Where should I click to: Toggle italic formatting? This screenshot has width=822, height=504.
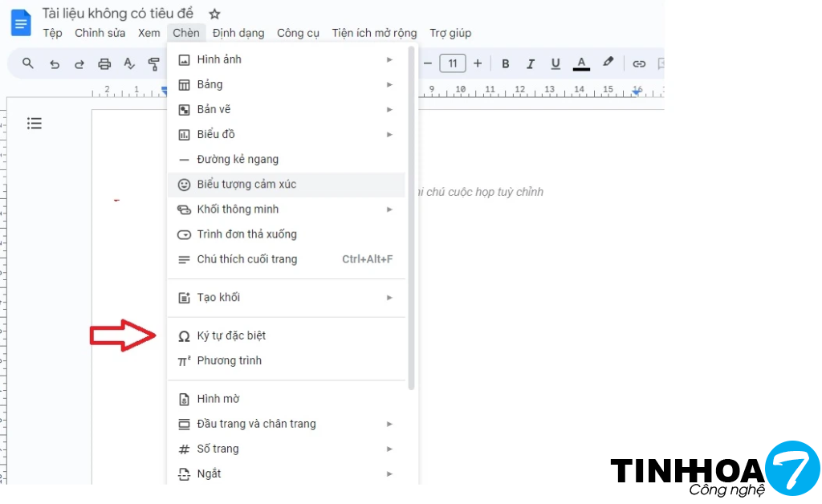530,63
